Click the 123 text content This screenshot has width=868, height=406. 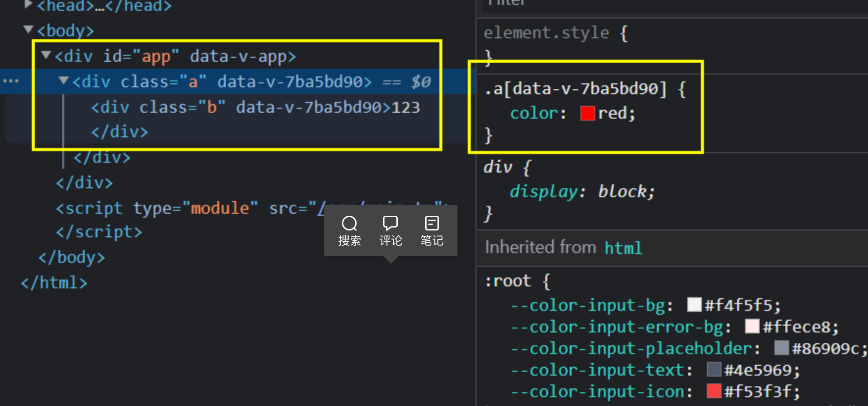pos(406,107)
